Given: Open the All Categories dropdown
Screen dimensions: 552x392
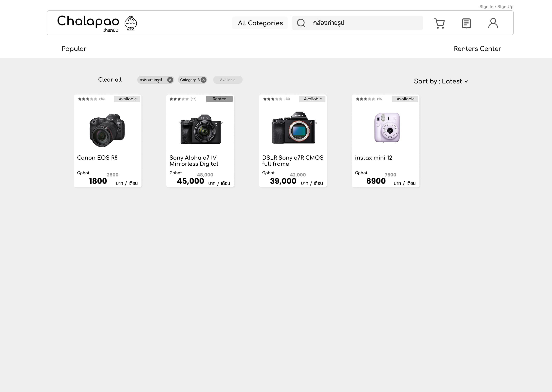Looking at the screenshot, I should [x=260, y=23].
